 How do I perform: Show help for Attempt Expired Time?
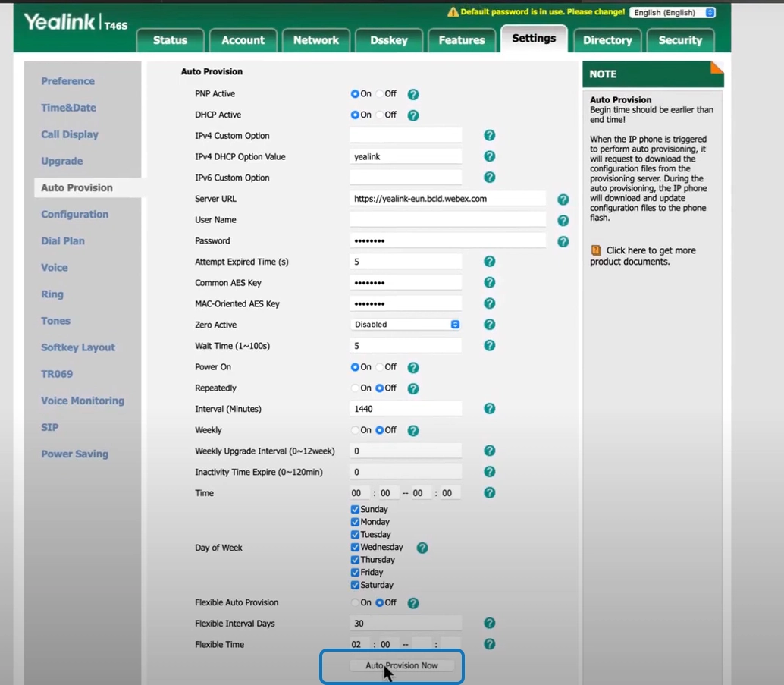coord(490,261)
